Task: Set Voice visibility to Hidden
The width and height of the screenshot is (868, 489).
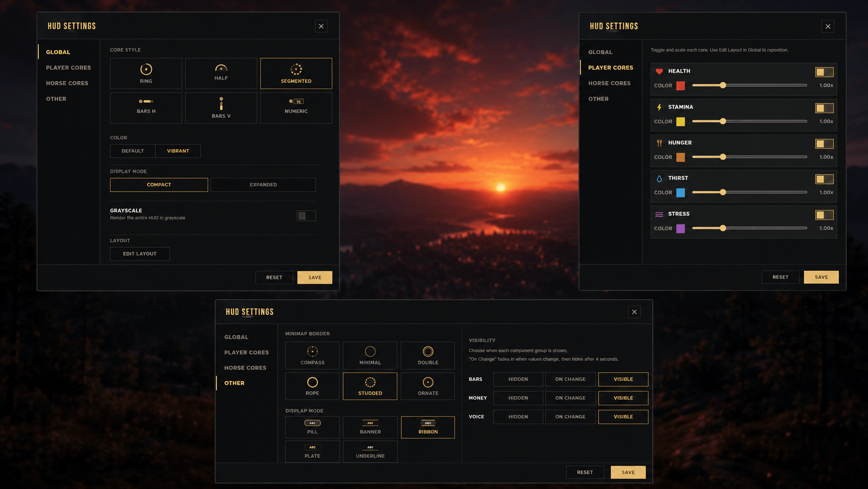Action: (x=518, y=417)
